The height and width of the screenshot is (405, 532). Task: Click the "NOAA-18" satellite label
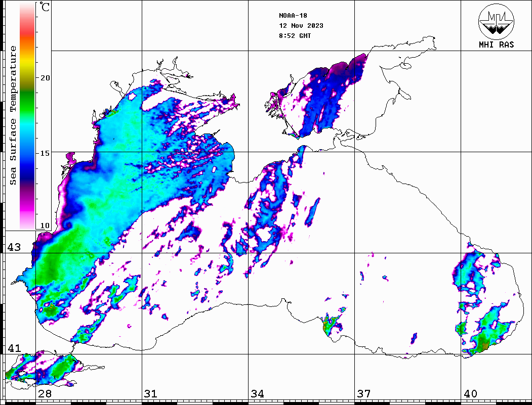click(293, 16)
